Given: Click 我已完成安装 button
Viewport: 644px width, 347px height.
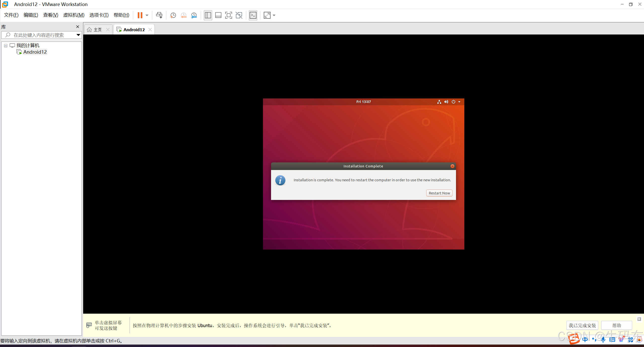Looking at the screenshot, I should point(582,325).
